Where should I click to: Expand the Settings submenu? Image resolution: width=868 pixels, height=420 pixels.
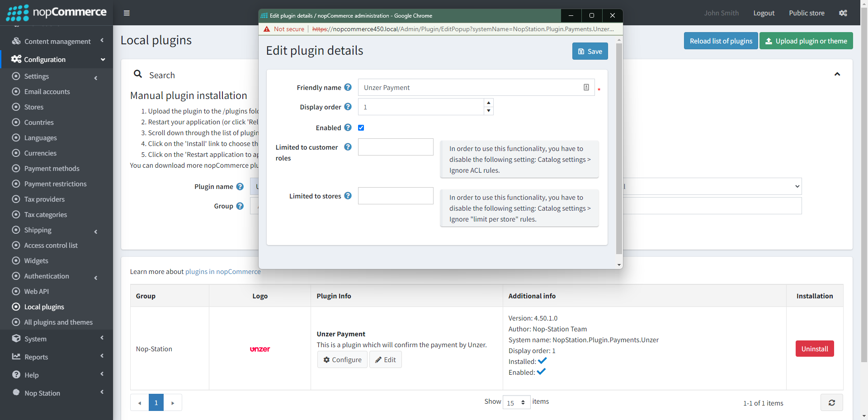[57, 76]
